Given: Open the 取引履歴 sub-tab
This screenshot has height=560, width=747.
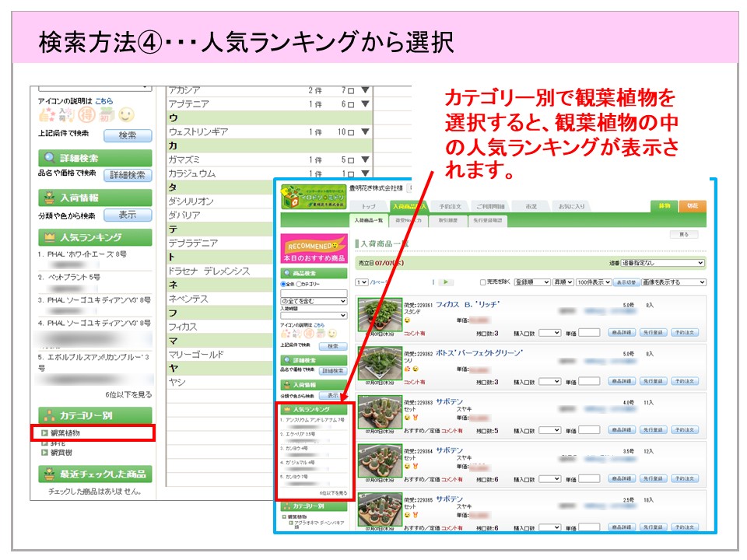Looking at the screenshot, I should coord(447,220).
